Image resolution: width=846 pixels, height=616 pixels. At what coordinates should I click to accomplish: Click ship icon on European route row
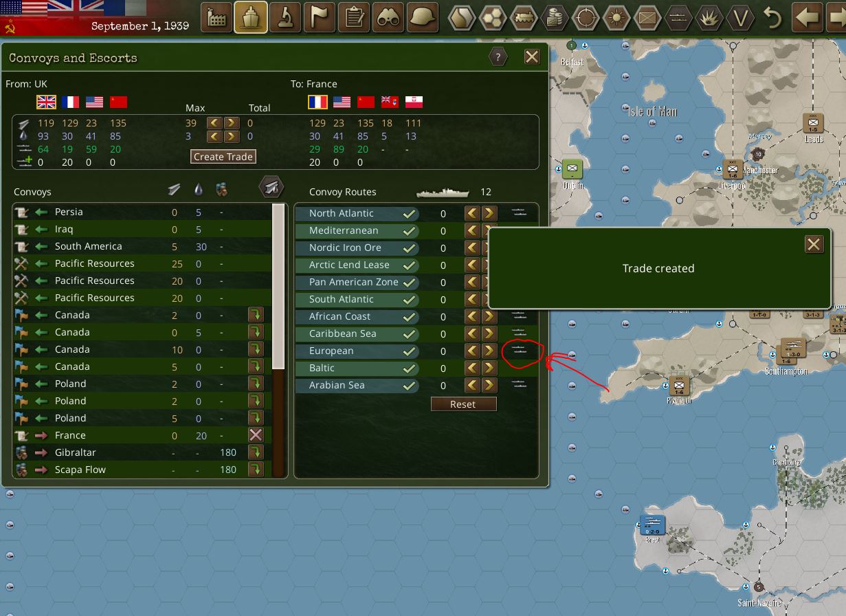point(520,351)
